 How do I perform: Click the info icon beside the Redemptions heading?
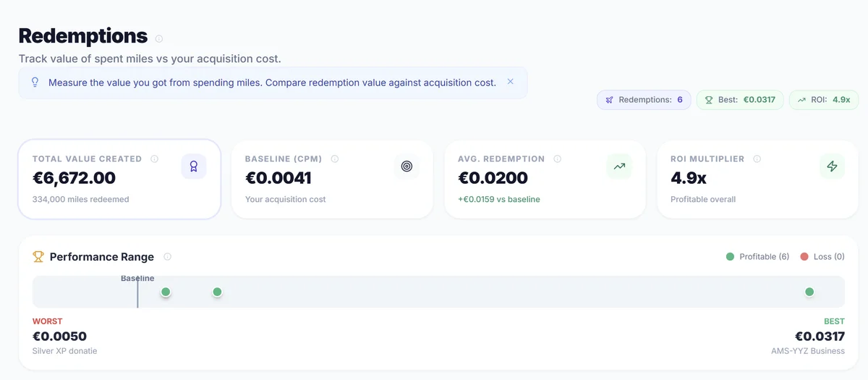coord(159,39)
